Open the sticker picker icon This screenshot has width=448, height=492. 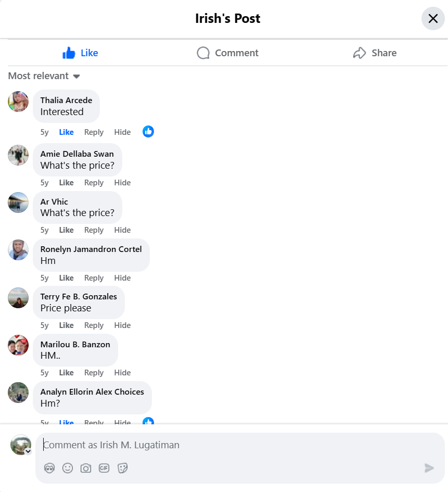click(123, 468)
